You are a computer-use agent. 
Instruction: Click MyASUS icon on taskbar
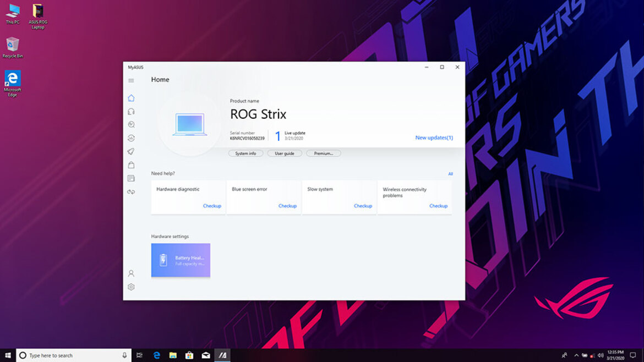click(222, 355)
